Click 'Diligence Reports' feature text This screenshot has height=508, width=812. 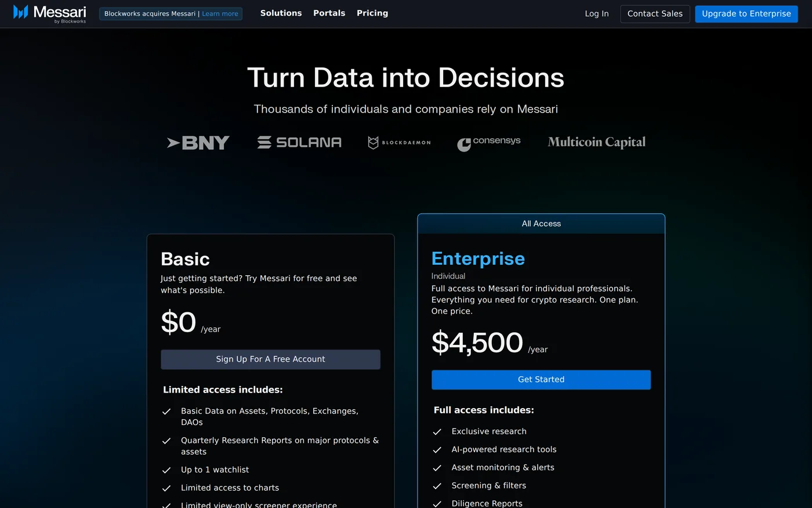487,503
